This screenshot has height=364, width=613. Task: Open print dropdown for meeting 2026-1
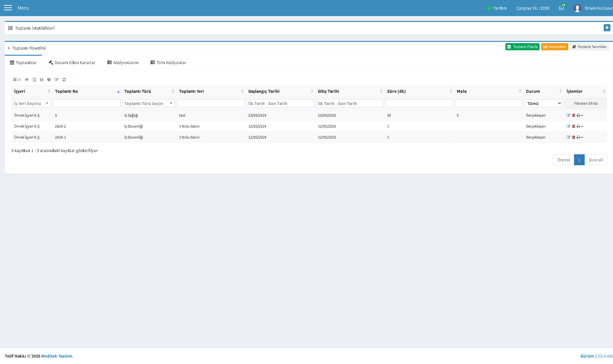pyautogui.click(x=580, y=137)
